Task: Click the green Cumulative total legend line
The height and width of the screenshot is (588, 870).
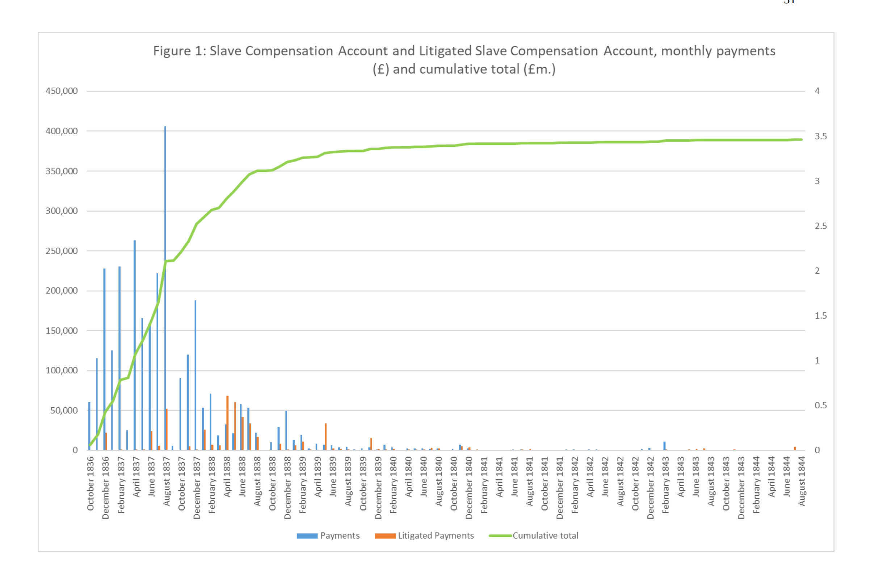Action: 500,535
